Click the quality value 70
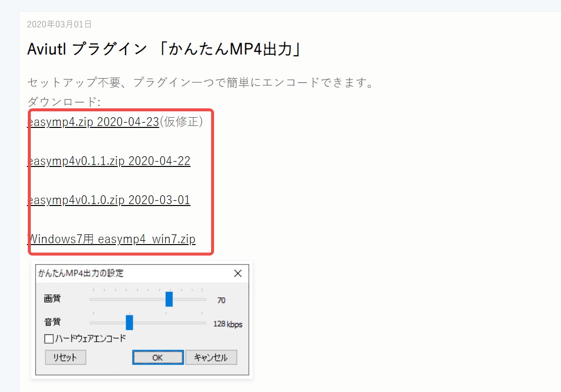The image size is (561, 392). tap(221, 300)
